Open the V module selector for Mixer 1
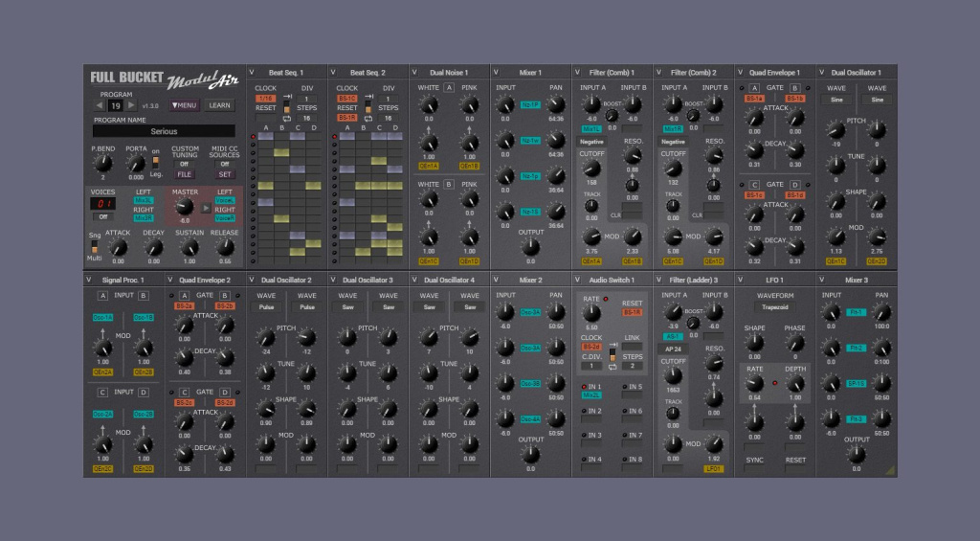980x541 pixels. 496,73
